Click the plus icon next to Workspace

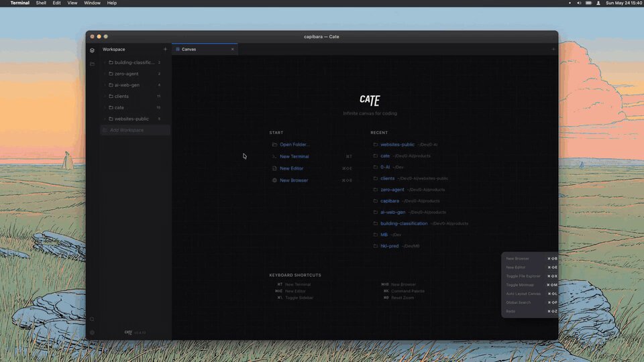click(x=165, y=49)
